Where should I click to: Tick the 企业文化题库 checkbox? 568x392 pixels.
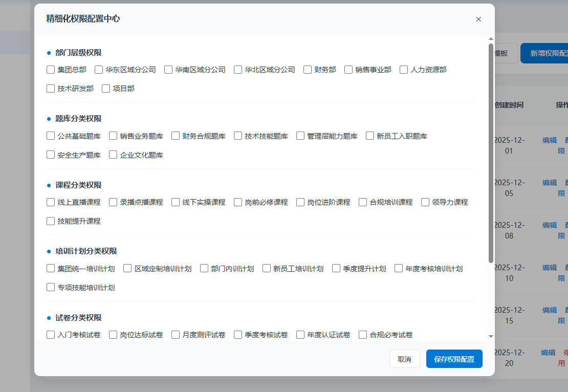pos(113,155)
